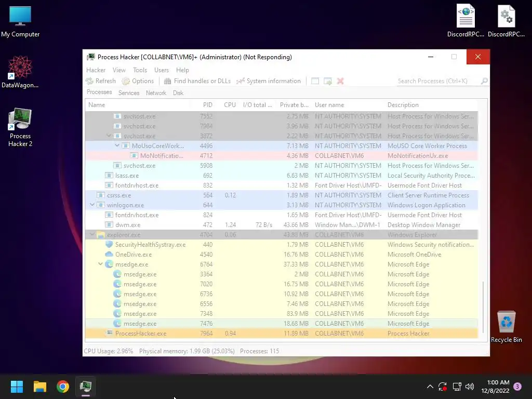This screenshot has height=399, width=532.
Task: Open File Explorer from the taskbar
Action: (39, 387)
